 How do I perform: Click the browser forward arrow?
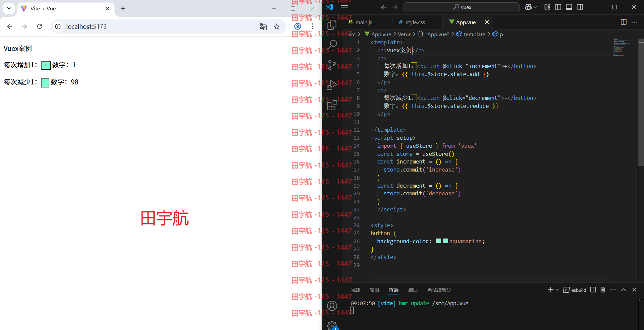[x=24, y=26]
